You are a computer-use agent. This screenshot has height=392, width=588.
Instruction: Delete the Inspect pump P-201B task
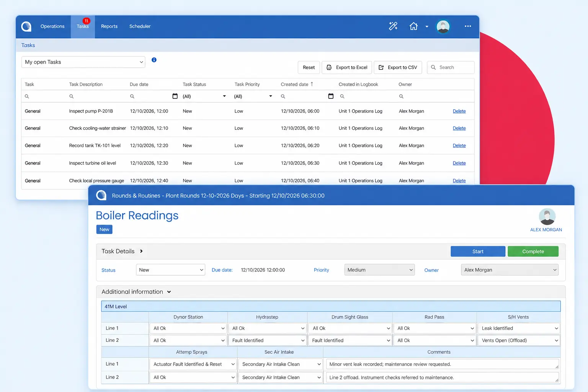459,111
